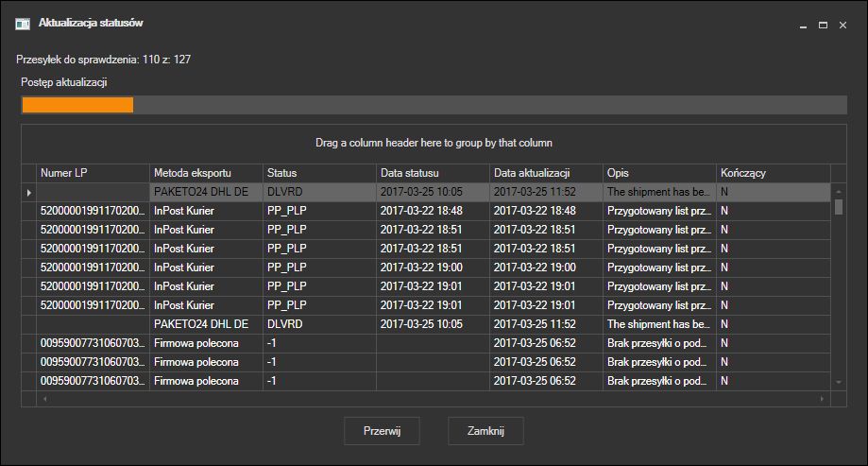Click the vertical scrollbar down arrow
Viewport: 868px width, 466px height.
pos(839,382)
